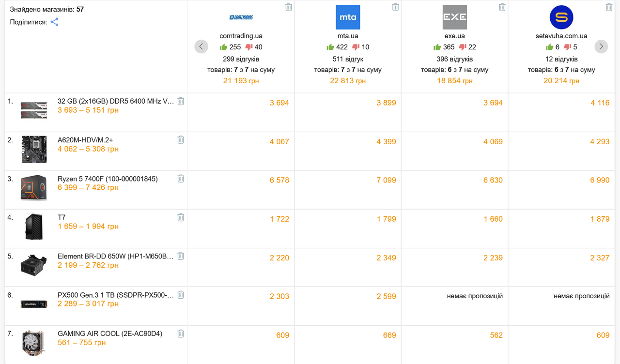Open 299 відгуків reviews for comtrading.ua
The image size is (620, 364).
pos(241,59)
